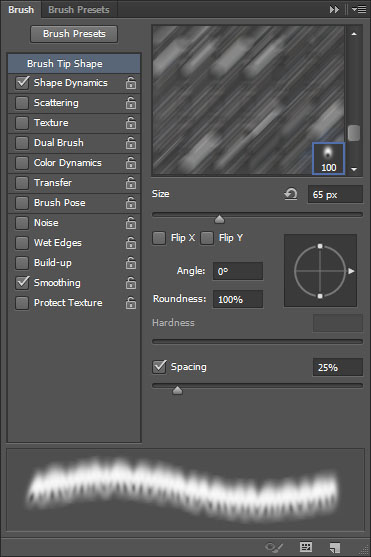Collapse the panel with double arrow icon
Image resolution: width=371 pixels, height=557 pixels.
334,10
